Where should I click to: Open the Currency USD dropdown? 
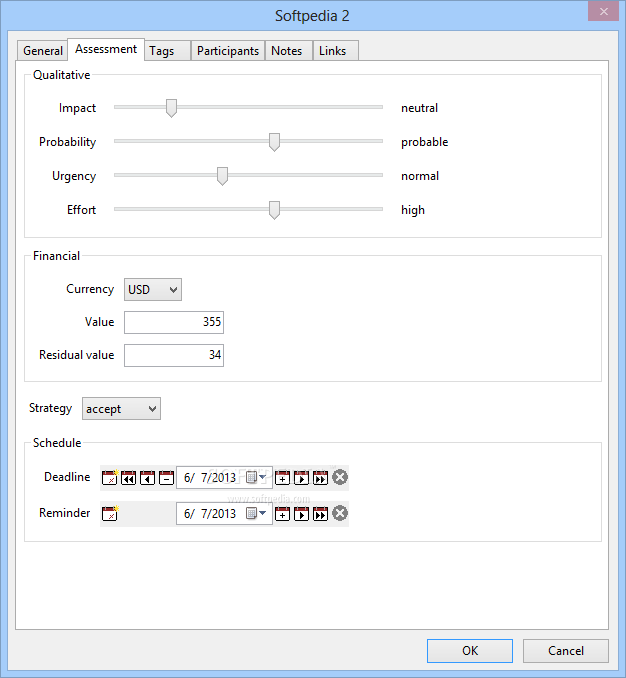[153, 289]
